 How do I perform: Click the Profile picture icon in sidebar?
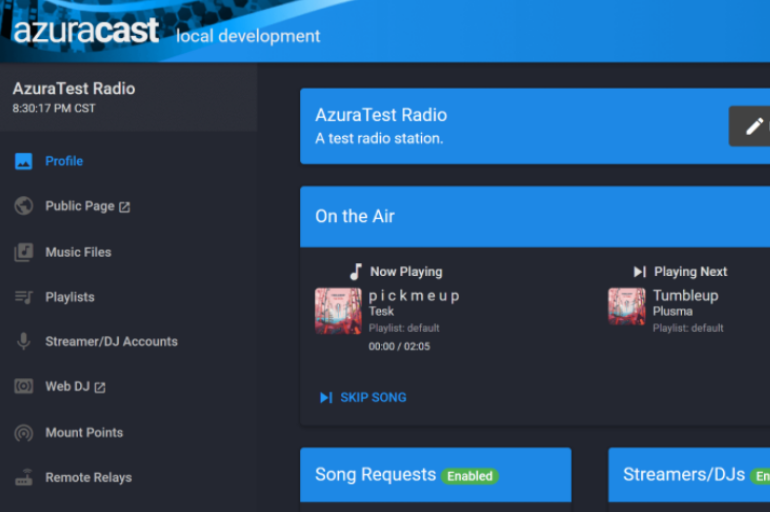[x=24, y=161]
